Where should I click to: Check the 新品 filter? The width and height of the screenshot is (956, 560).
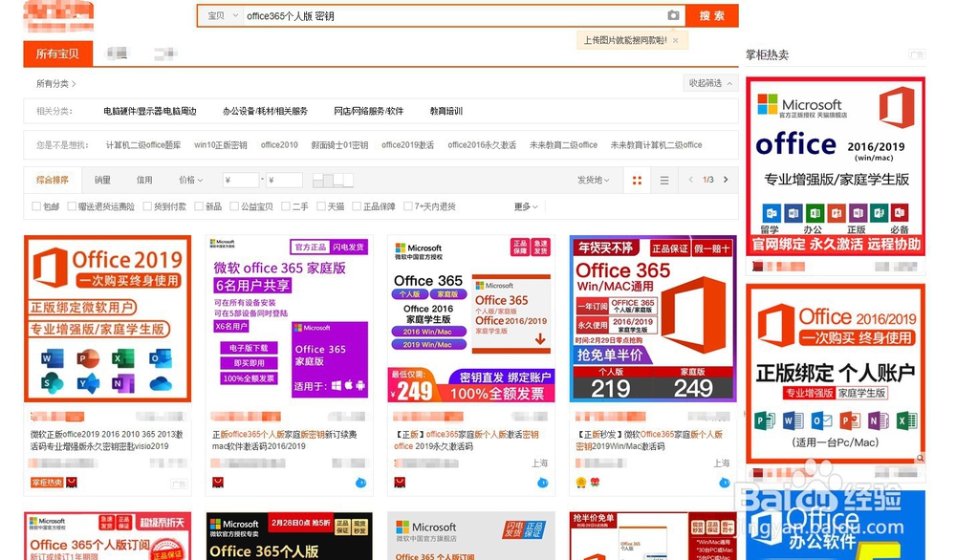click(199, 206)
